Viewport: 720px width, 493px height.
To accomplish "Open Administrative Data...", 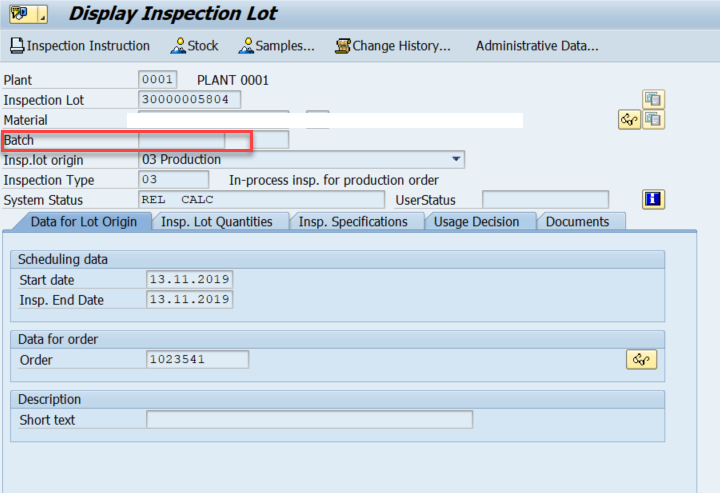I will tap(537, 45).
